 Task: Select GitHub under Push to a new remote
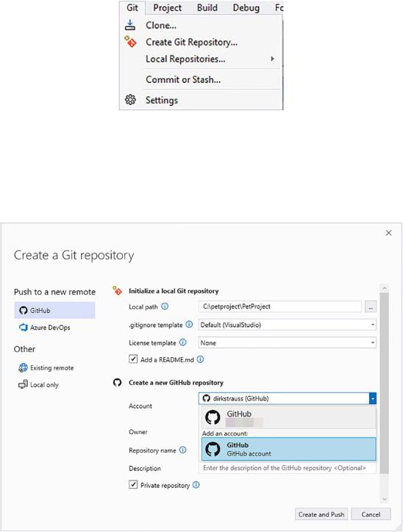click(x=54, y=310)
